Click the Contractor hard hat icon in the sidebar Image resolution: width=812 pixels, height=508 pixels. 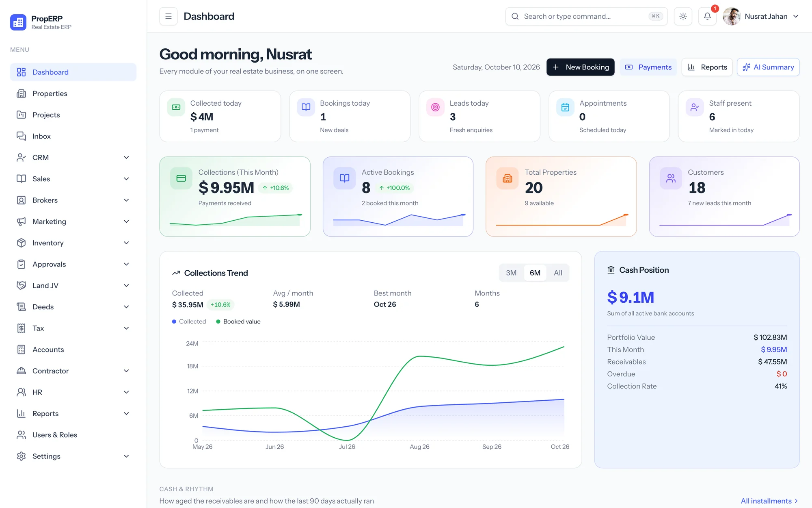click(x=21, y=371)
